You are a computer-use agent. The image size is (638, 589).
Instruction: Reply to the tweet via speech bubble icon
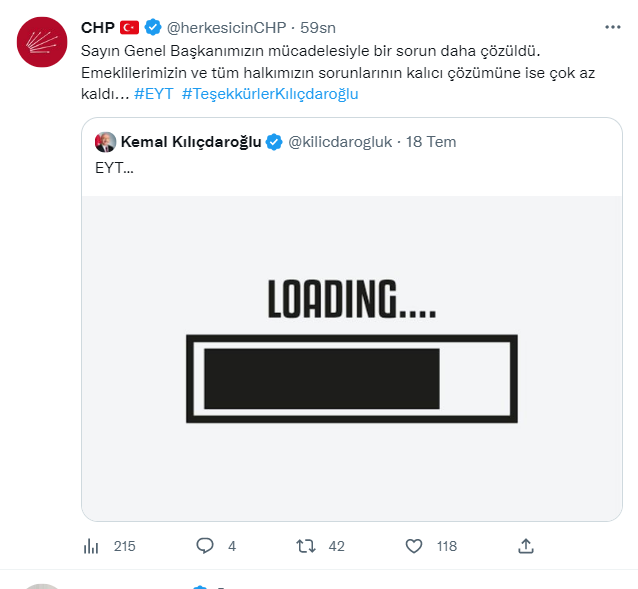click(x=205, y=546)
